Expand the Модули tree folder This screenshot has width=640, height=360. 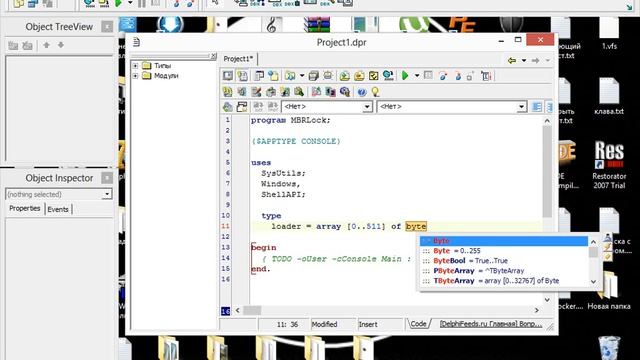[x=135, y=76]
